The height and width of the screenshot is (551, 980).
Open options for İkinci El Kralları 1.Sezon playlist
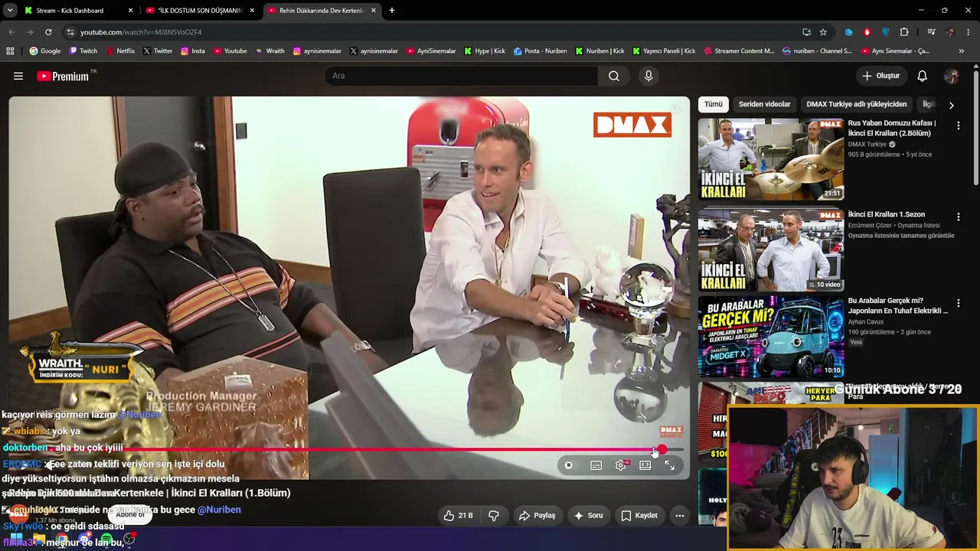(958, 217)
